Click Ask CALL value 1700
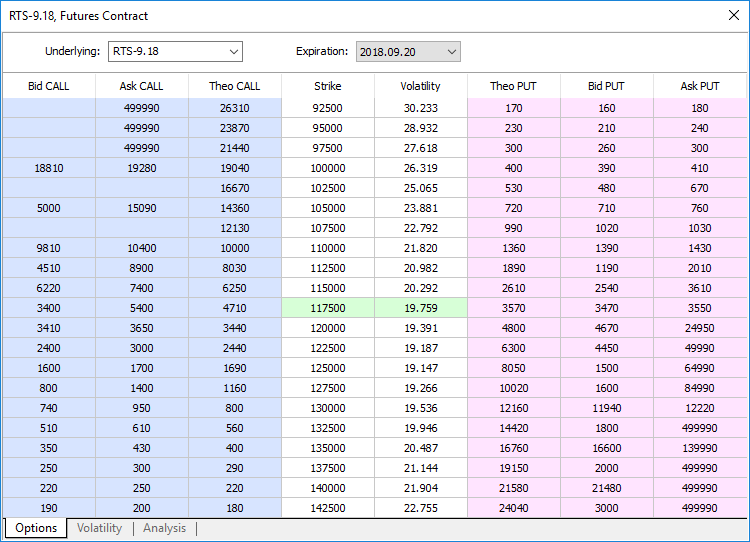The height and width of the screenshot is (542, 750). point(142,368)
